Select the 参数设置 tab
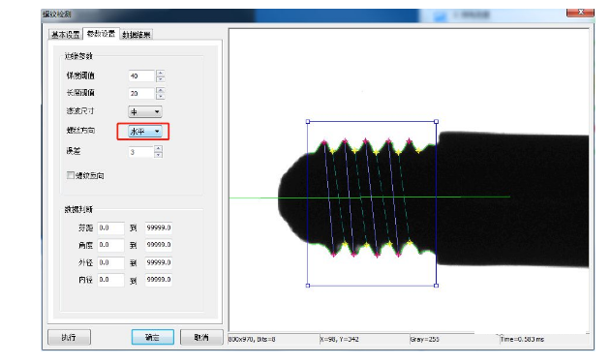 pos(101,34)
